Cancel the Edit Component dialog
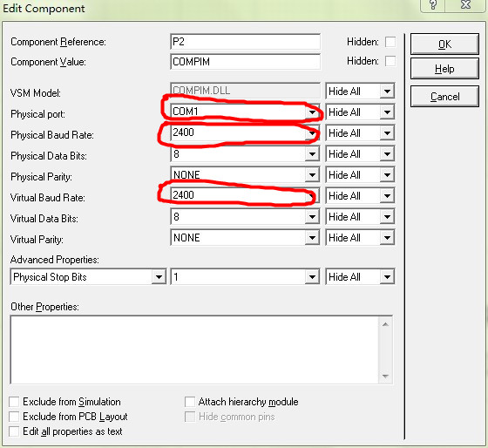The width and height of the screenshot is (488, 448). tap(444, 97)
